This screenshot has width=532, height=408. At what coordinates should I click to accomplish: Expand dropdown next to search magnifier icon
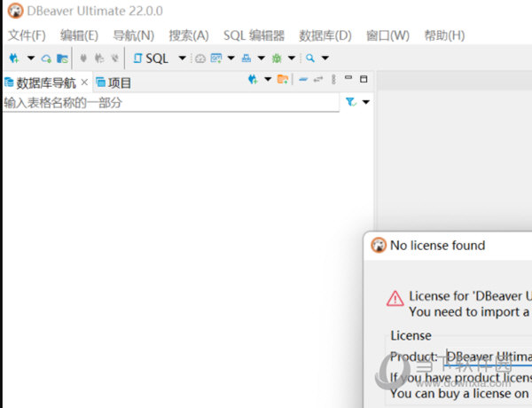[x=325, y=58]
